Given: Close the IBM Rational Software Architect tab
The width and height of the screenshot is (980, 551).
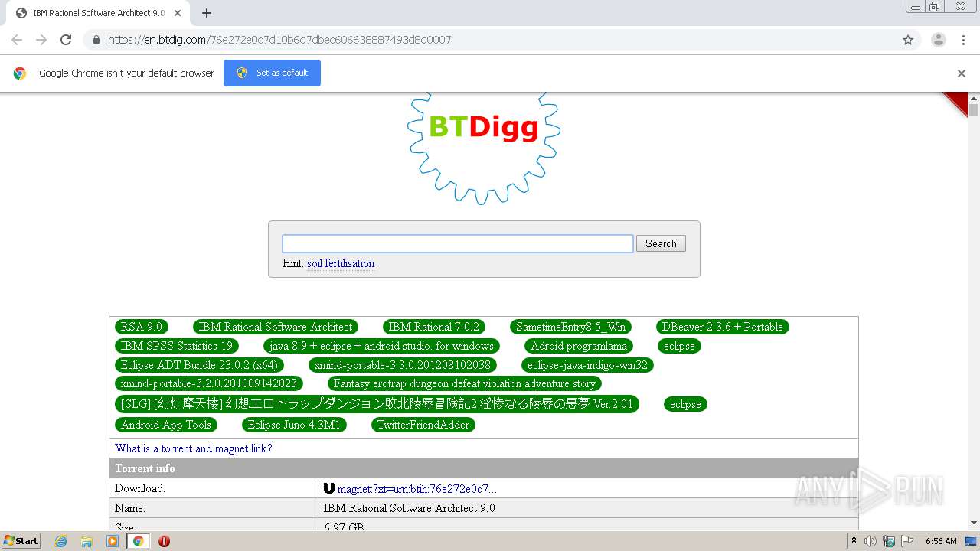Looking at the screenshot, I should click(178, 13).
